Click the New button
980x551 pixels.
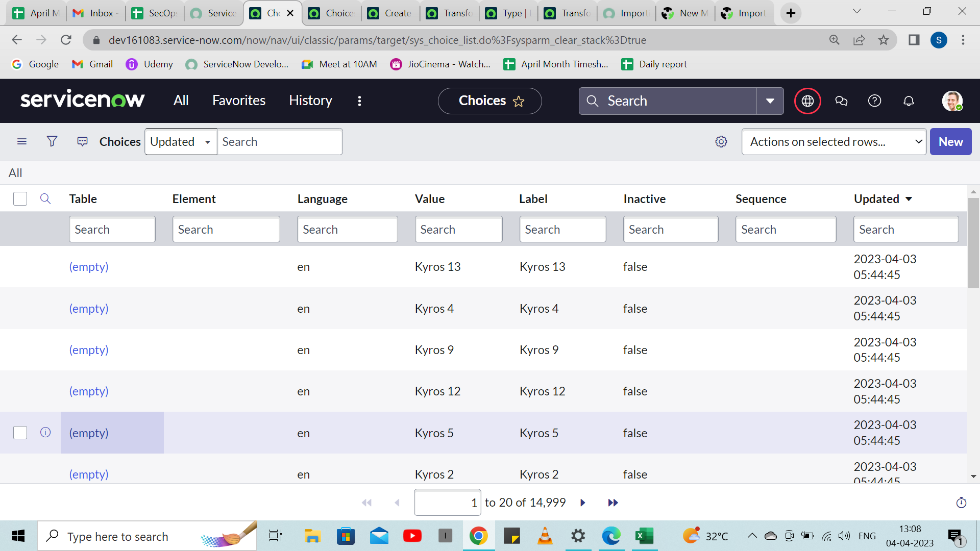(x=950, y=142)
